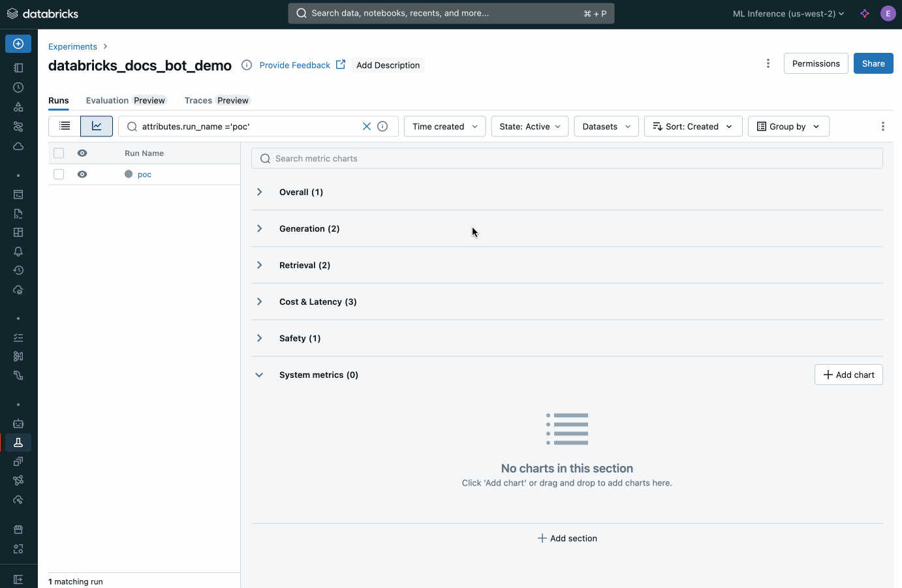Check the select-all runs checkbox in header

coord(59,153)
